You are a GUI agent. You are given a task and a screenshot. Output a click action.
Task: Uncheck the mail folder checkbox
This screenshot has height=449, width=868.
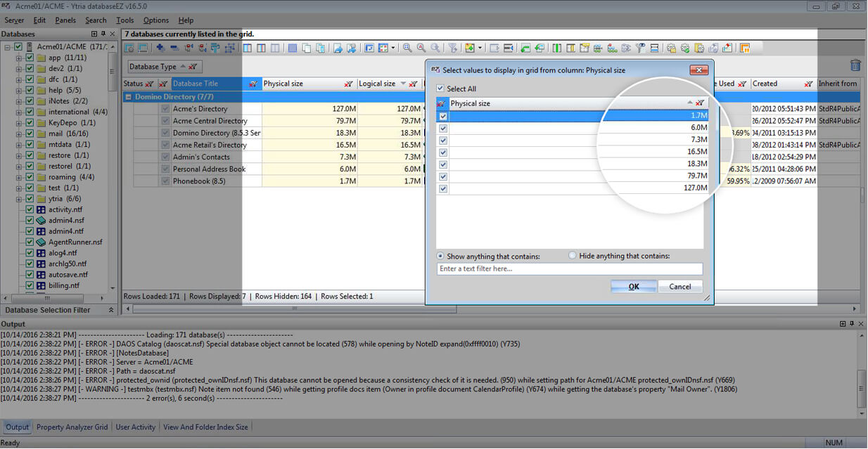coord(30,134)
